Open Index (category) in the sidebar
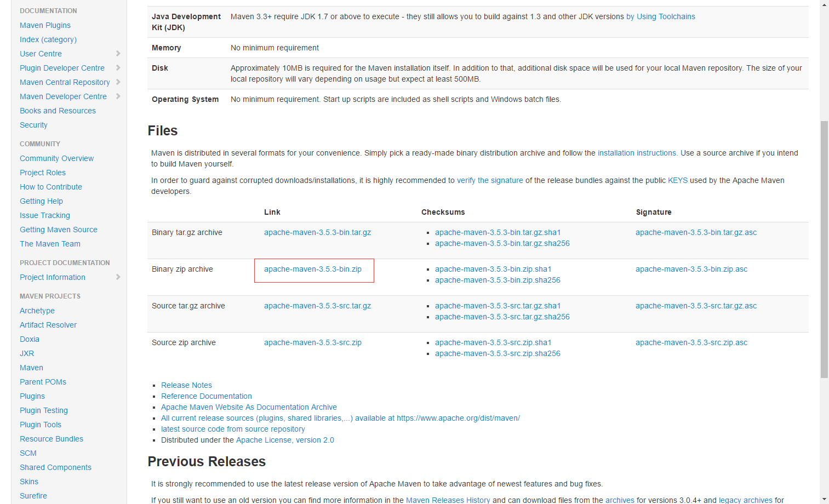Image resolution: width=829 pixels, height=504 pixels. tap(48, 39)
